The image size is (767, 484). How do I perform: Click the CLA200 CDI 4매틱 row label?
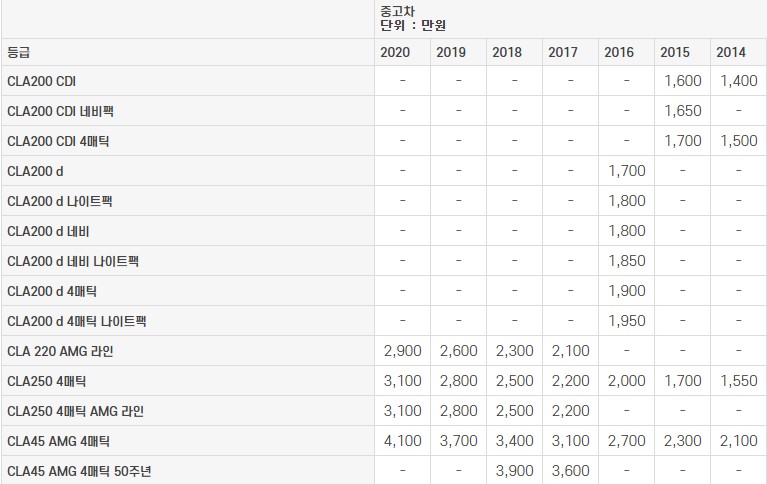pos(58,141)
